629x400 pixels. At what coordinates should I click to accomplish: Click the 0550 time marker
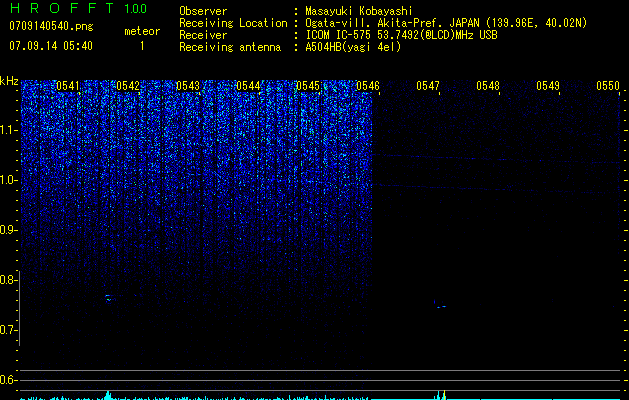(608, 86)
